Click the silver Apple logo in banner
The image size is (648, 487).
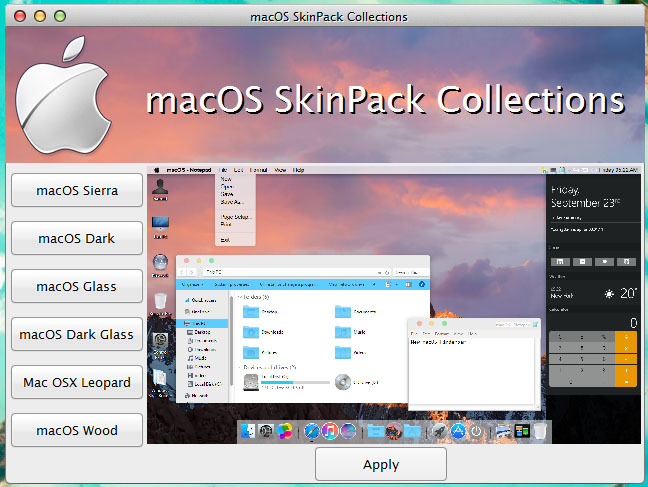pos(63,96)
